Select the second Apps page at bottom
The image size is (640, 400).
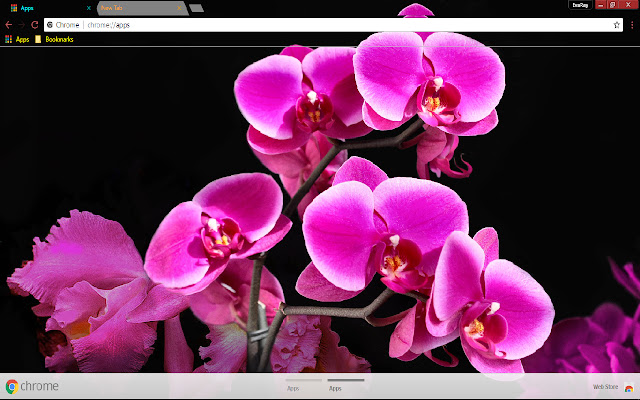pos(335,386)
